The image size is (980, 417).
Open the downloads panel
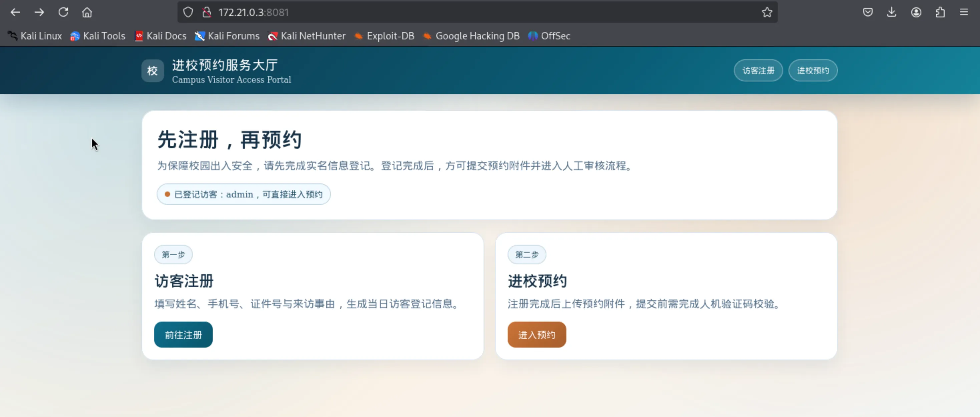click(891, 12)
